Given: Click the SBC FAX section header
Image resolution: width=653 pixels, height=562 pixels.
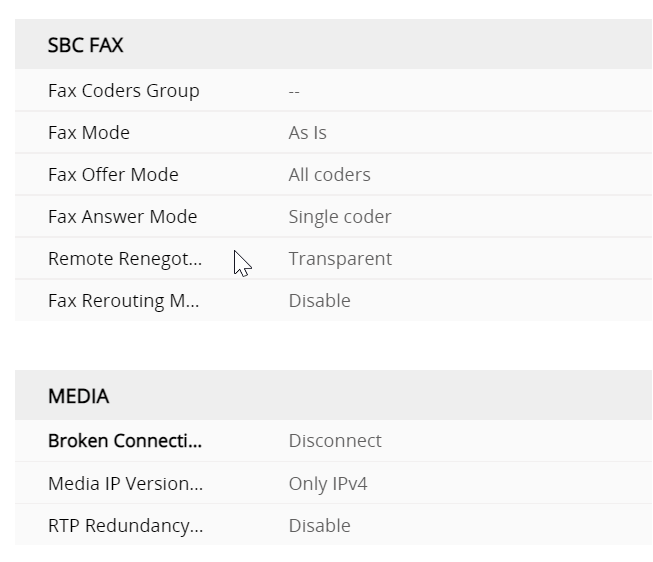Looking at the screenshot, I should (86, 45).
